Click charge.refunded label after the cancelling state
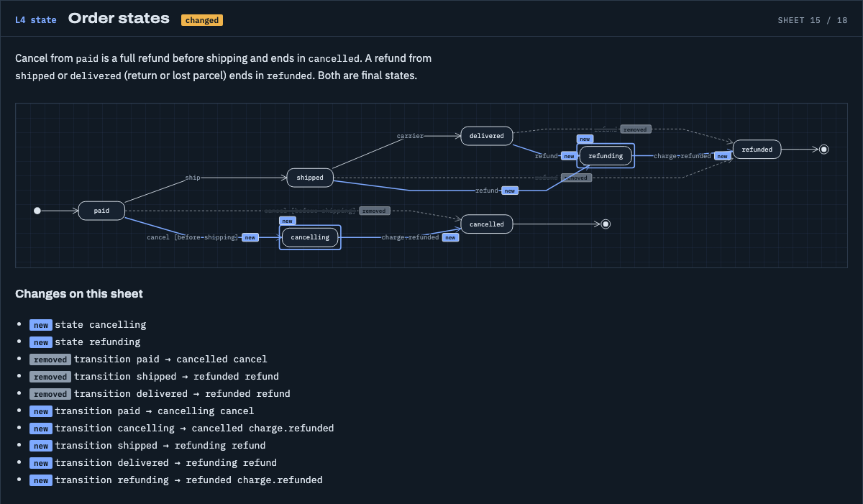863x504 pixels. tap(410, 237)
